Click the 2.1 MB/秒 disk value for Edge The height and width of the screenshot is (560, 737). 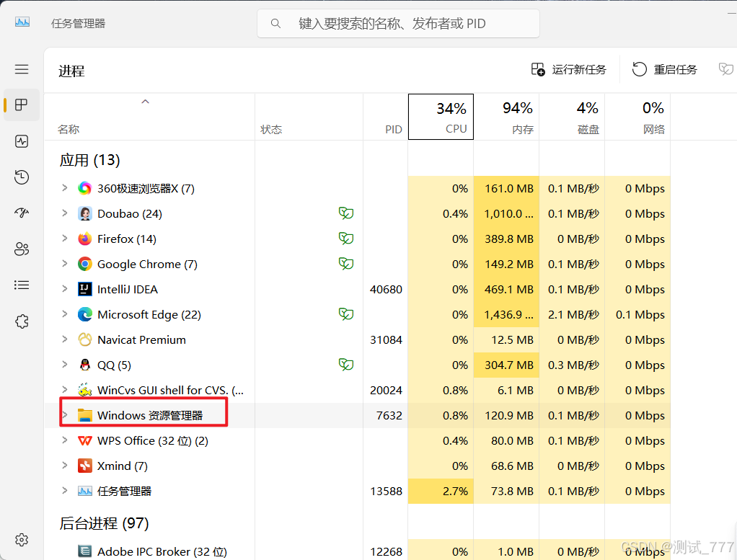(573, 314)
